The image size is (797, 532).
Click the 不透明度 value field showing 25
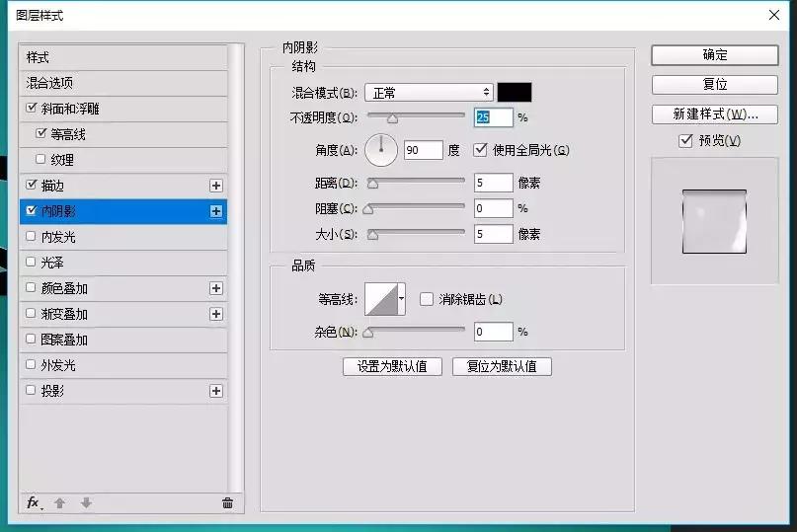pos(494,117)
